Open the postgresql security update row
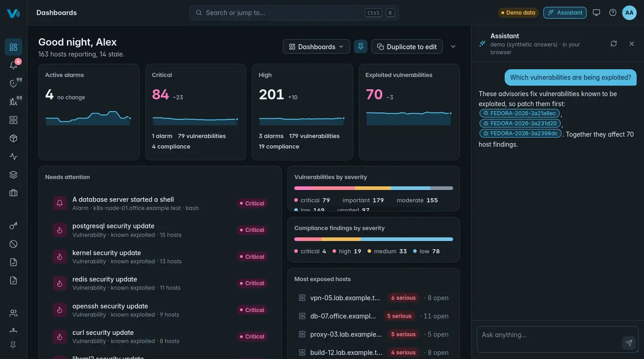 [x=160, y=230]
